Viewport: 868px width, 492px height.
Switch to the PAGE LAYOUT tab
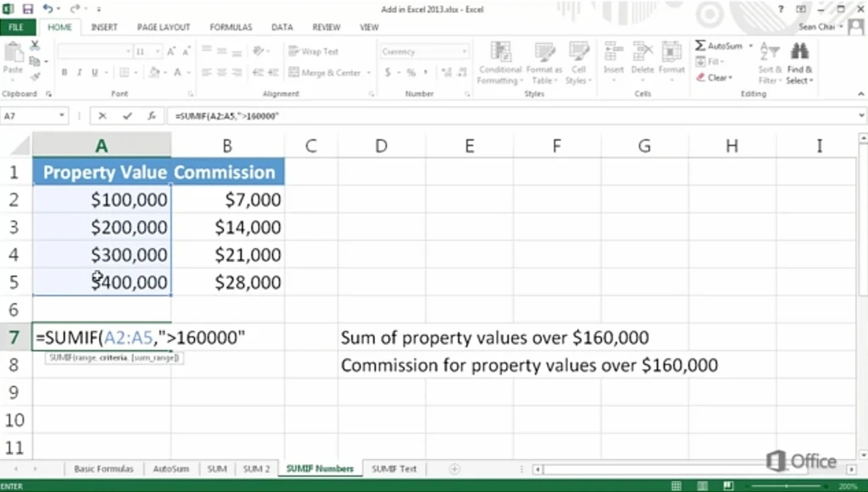(164, 27)
